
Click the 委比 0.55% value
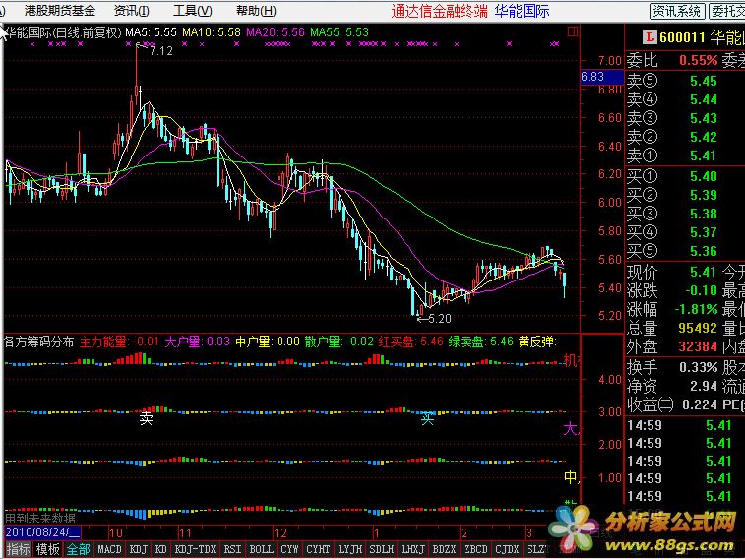click(698, 60)
